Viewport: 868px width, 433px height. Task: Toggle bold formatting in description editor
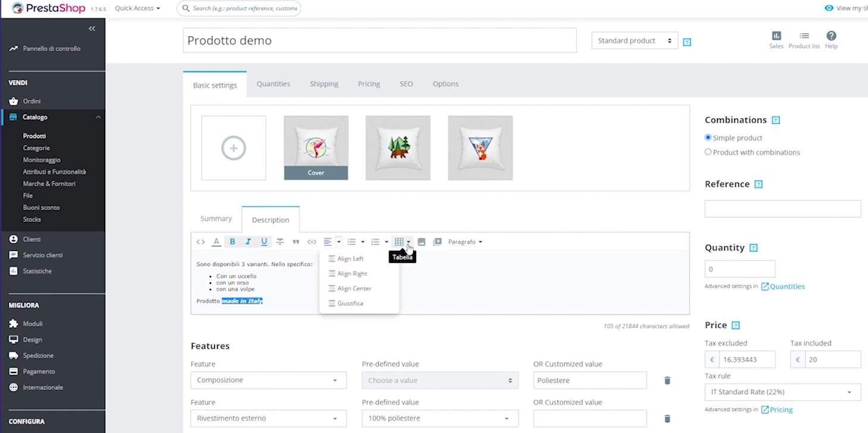[x=232, y=241]
